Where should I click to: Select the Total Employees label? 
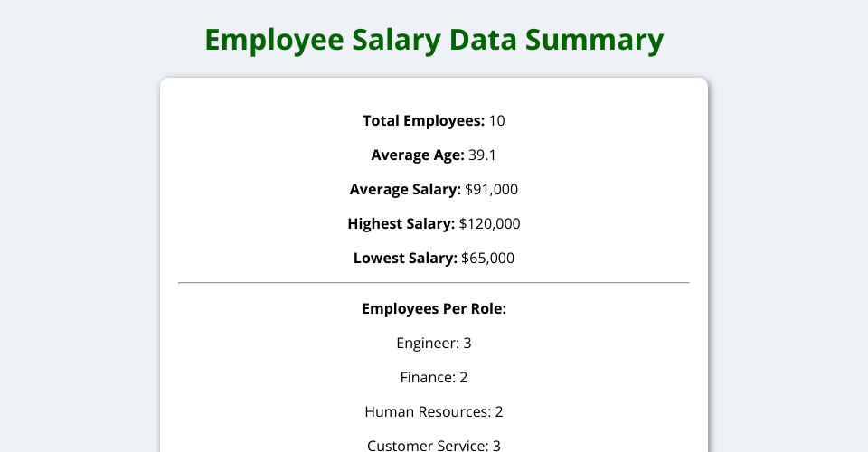point(423,120)
